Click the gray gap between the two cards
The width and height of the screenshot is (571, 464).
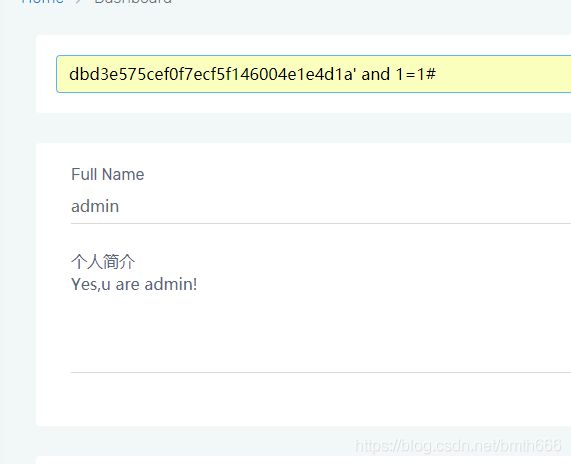point(303,128)
